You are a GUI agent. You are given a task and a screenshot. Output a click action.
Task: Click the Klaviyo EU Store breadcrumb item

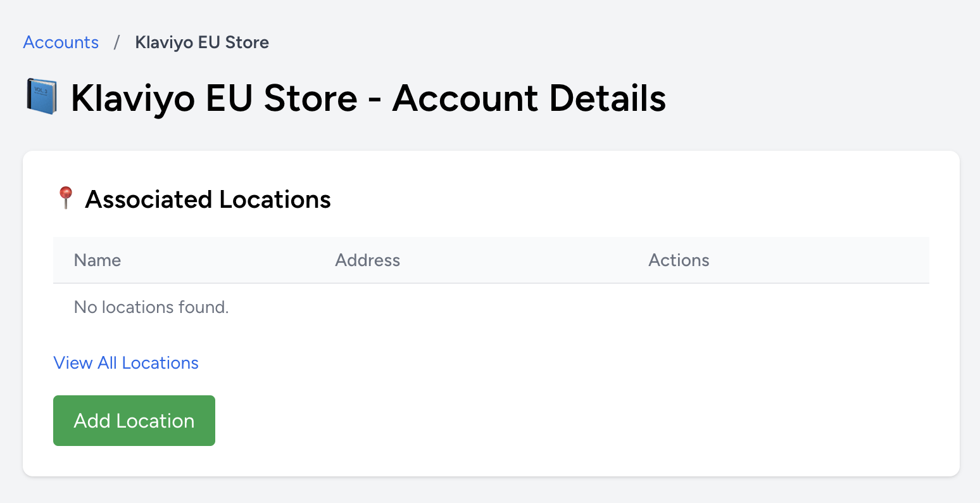(201, 42)
